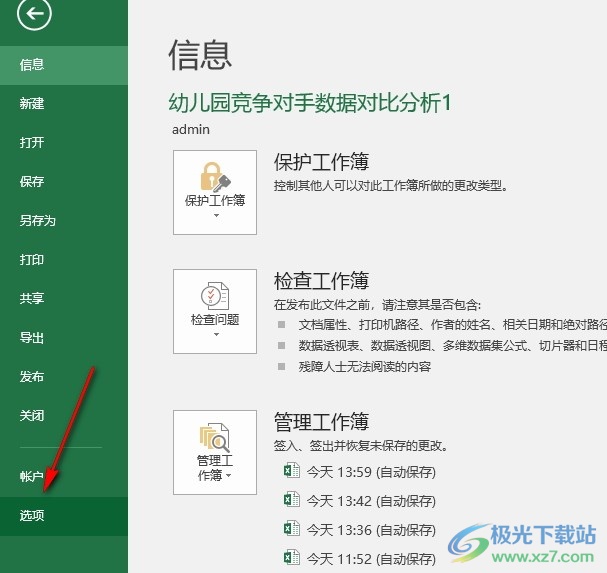Expand the 保护工作簿 dropdown arrow
Screen dimensions: 607x573
[216, 216]
